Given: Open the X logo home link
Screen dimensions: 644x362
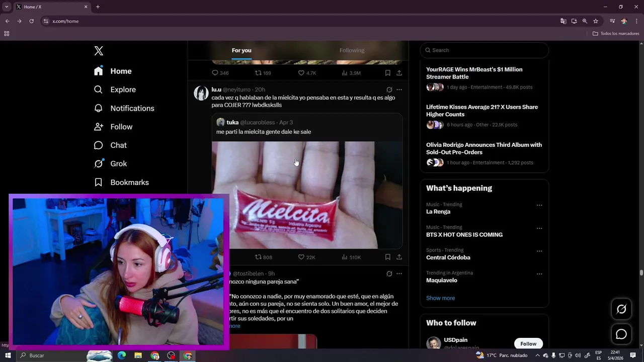Looking at the screenshot, I should pos(99,51).
